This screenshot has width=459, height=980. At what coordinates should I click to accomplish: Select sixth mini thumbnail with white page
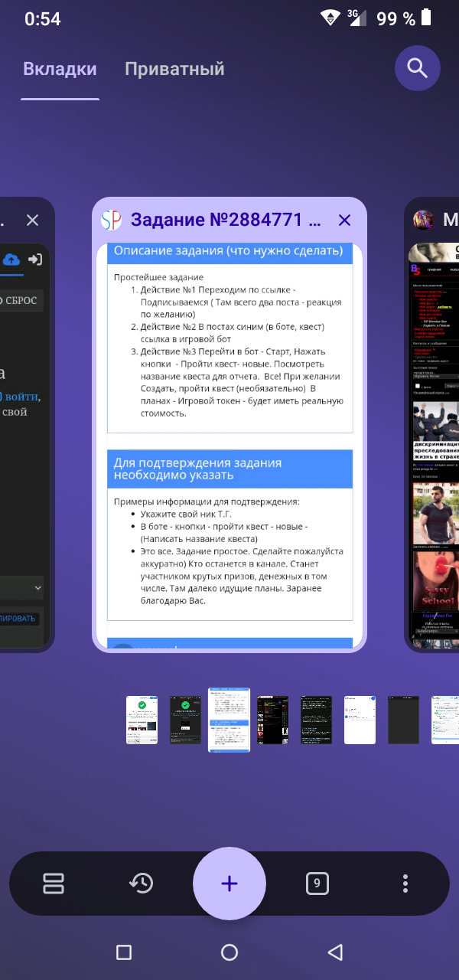point(360,720)
